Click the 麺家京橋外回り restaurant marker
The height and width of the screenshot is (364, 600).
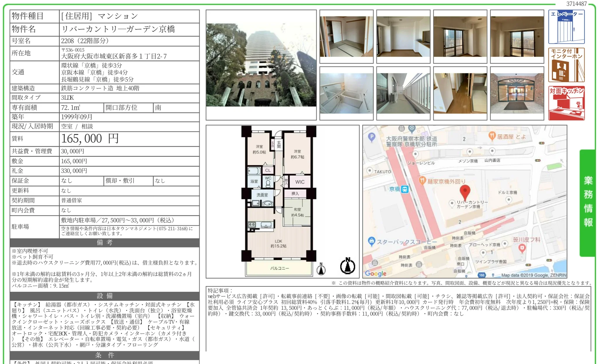click(422, 180)
